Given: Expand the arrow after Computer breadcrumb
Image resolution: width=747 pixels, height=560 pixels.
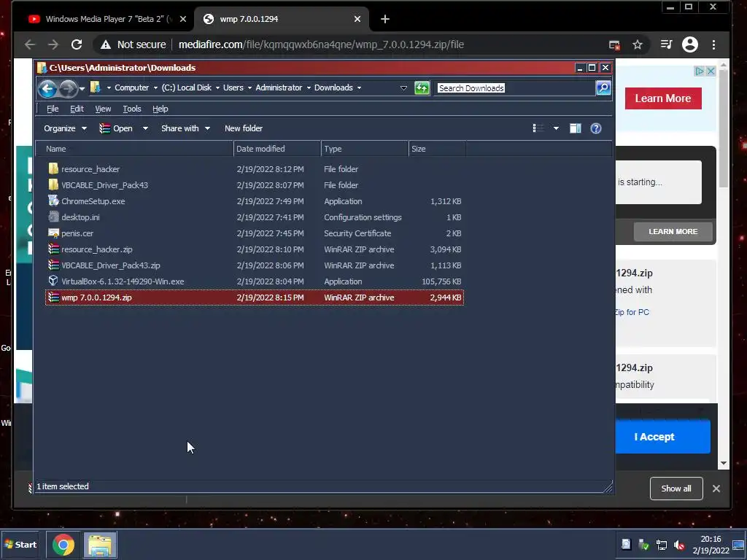Looking at the screenshot, I should click(155, 87).
